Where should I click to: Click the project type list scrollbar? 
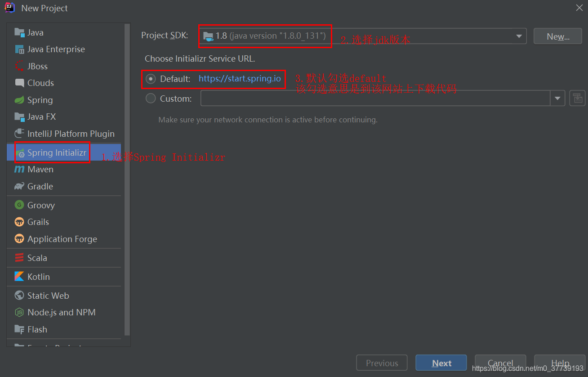[x=128, y=180]
